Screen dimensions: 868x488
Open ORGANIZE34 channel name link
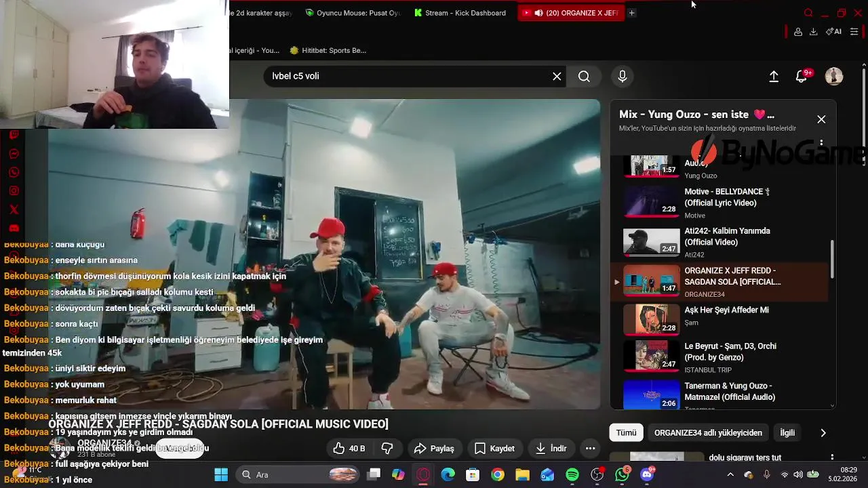pos(104,443)
